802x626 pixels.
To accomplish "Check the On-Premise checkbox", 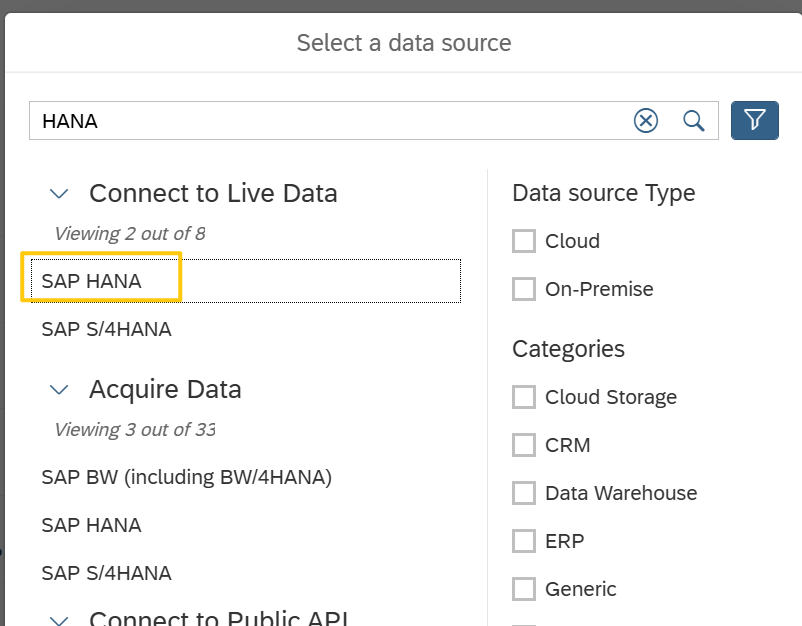I will click(524, 289).
